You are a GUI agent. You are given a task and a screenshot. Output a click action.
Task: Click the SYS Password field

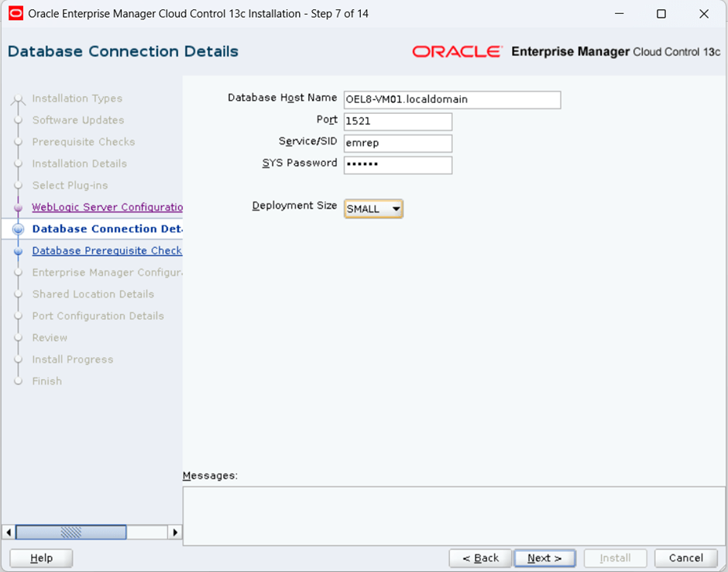[397, 165]
